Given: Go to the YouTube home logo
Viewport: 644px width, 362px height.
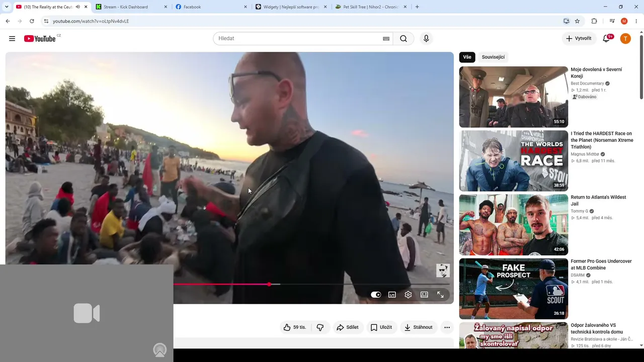Looking at the screenshot, I should tap(40, 39).
